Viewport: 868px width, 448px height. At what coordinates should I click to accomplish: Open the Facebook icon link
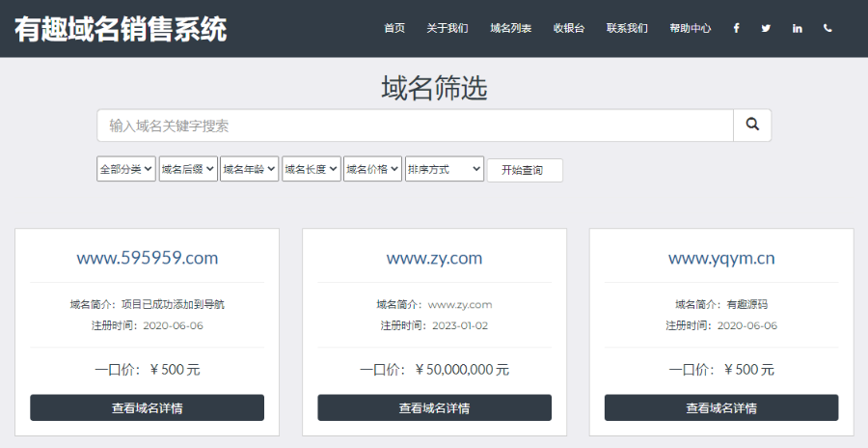736,28
